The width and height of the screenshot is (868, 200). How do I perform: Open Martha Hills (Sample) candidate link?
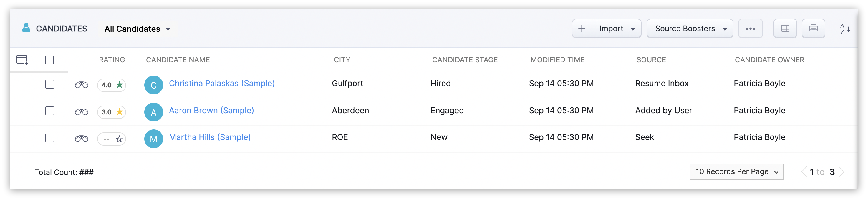click(210, 137)
